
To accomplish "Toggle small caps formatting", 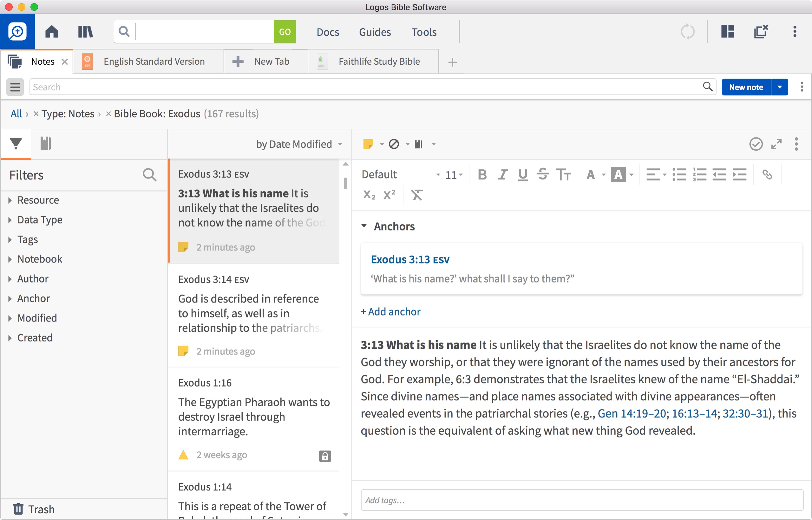I will pos(563,175).
